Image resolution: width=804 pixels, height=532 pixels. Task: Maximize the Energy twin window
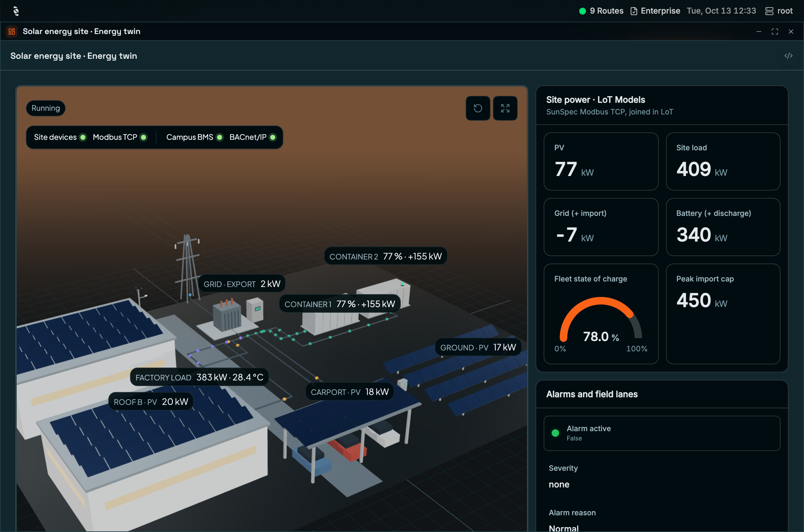click(x=775, y=32)
